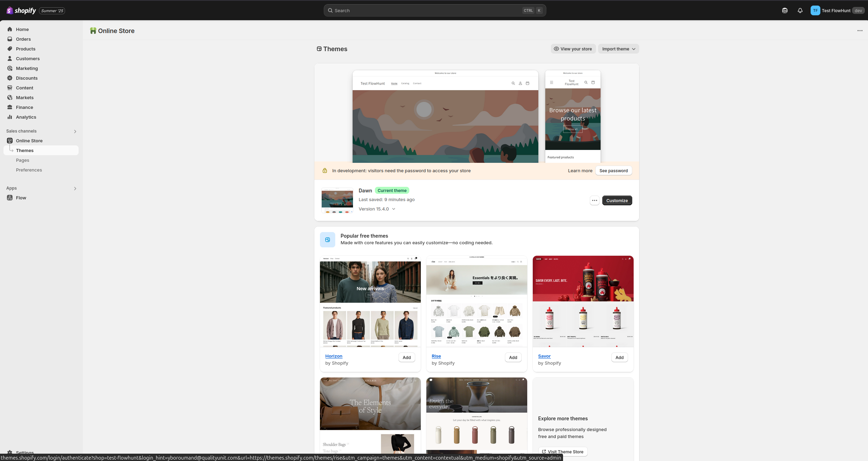Open the Import theme dropdown
Image resolution: width=868 pixels, height=461 pixels.
coord(618,49)
